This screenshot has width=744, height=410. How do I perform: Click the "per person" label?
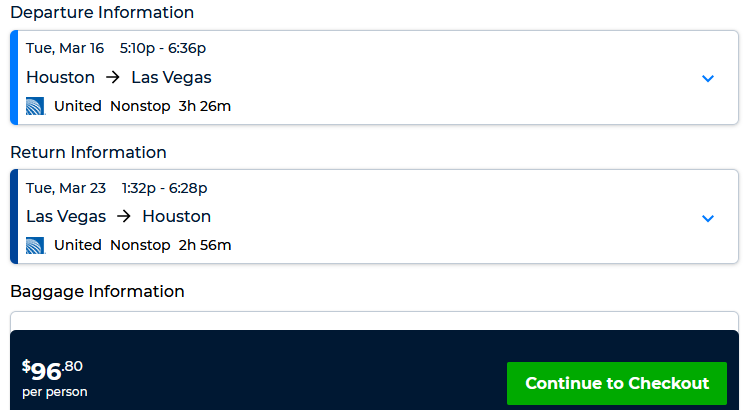tap(54, 392)
